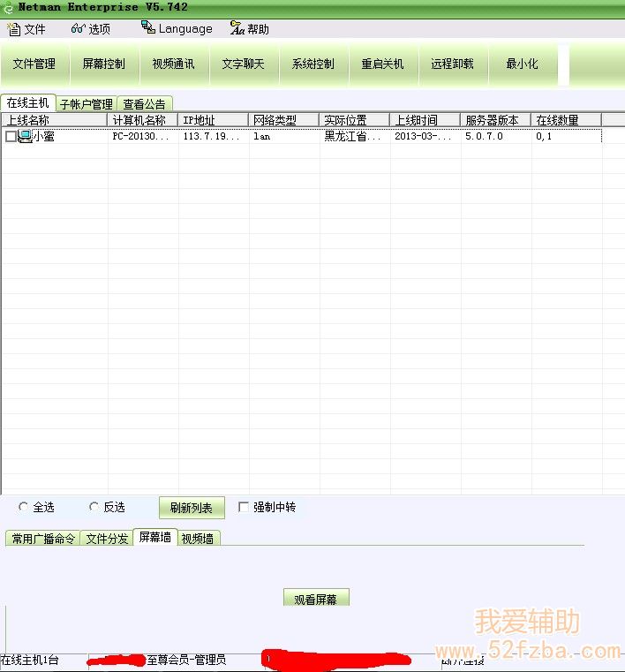Select the 全选 radio button
This screenshot has height=672, width=625.
(x=24, y=507)
